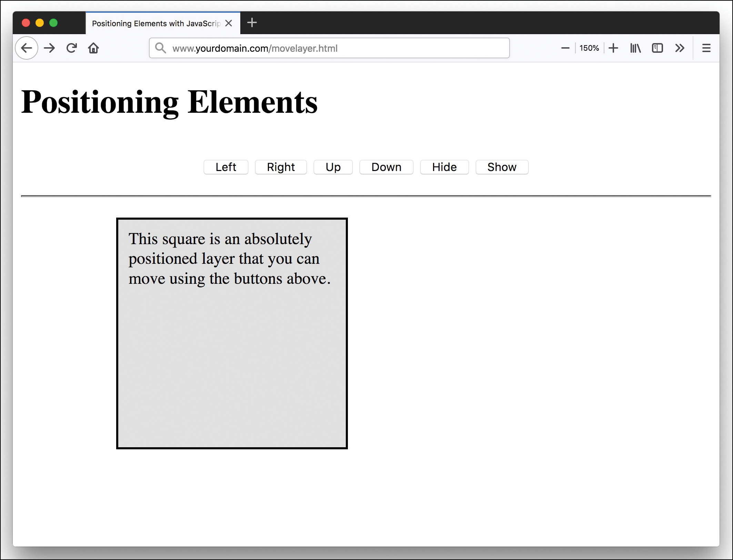Screen dimensions: 733x560
Task: Close the current browser tab
Action: click(x=229, y=23)
